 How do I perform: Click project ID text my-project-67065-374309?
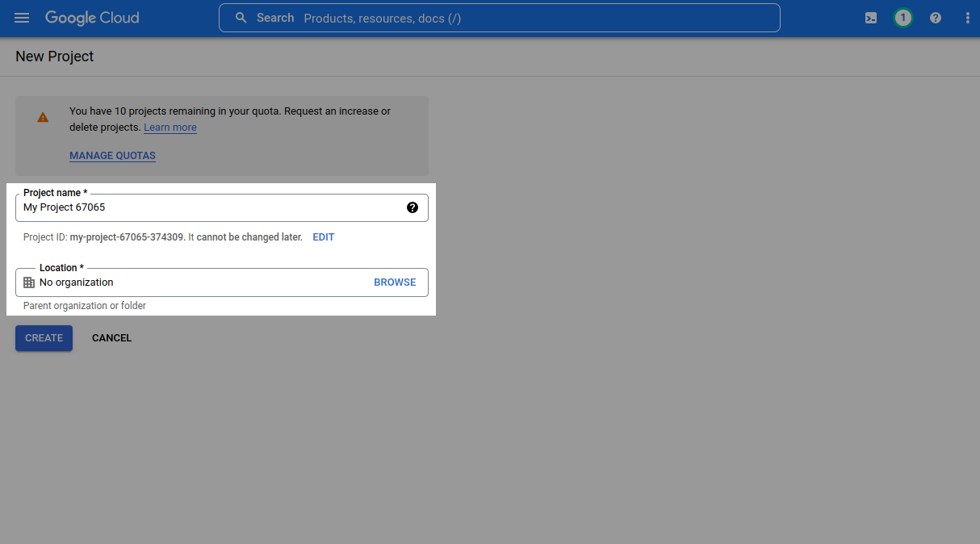click(x=127, y=237)
